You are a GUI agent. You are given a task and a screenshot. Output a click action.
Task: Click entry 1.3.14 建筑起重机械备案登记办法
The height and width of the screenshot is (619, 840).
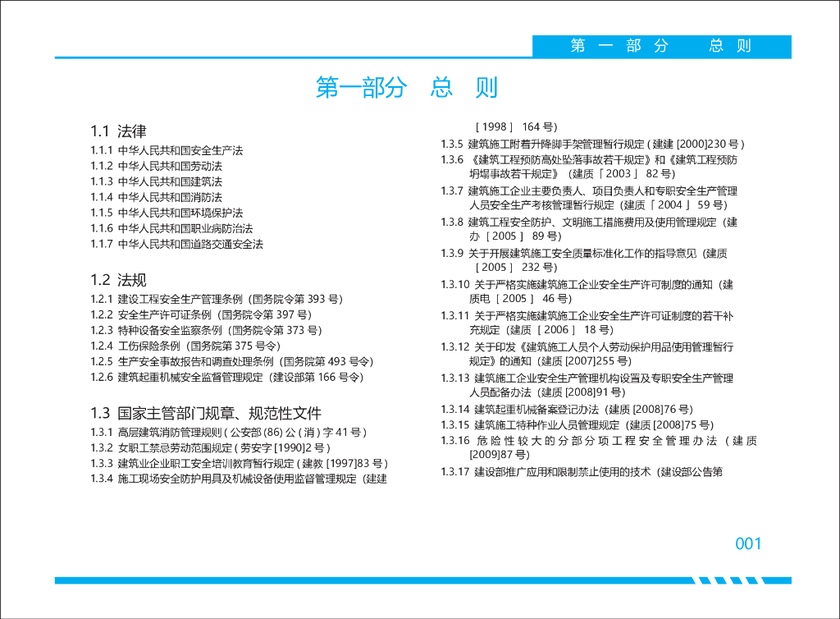567,410
